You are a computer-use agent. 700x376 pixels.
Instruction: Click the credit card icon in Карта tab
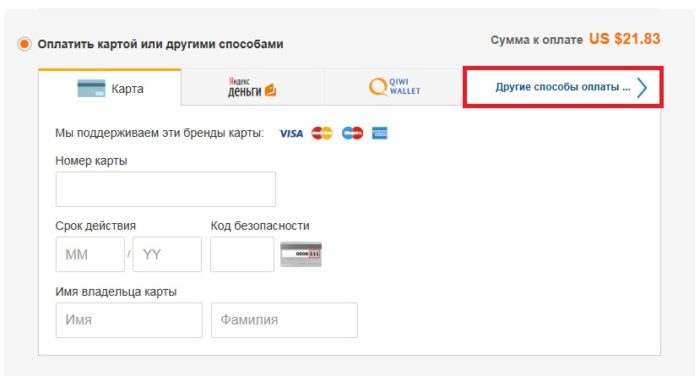(x=92, y=88)
